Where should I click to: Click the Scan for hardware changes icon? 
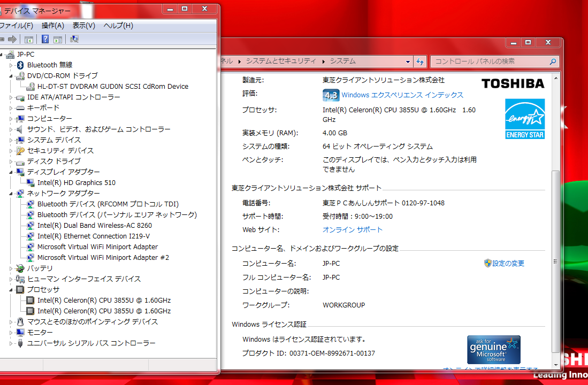74,39
